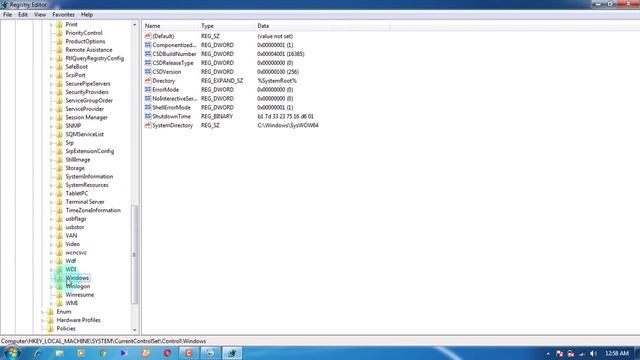The height and width of the screenshot is (360, 640).
Task: Click the Terminal Server folder icon
Action: pos(59,202)
